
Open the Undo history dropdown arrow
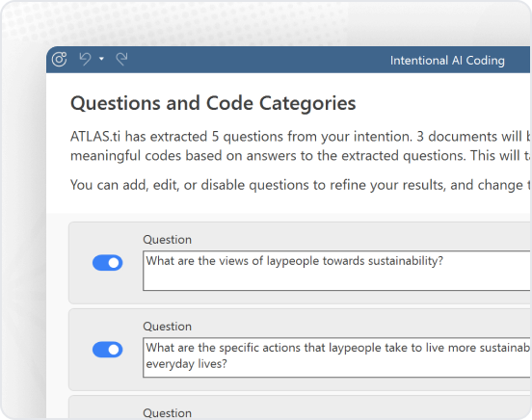click(101, 59)
